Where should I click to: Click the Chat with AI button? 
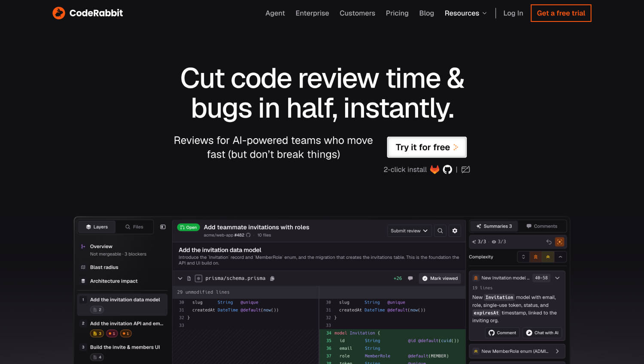click(542, 333)
